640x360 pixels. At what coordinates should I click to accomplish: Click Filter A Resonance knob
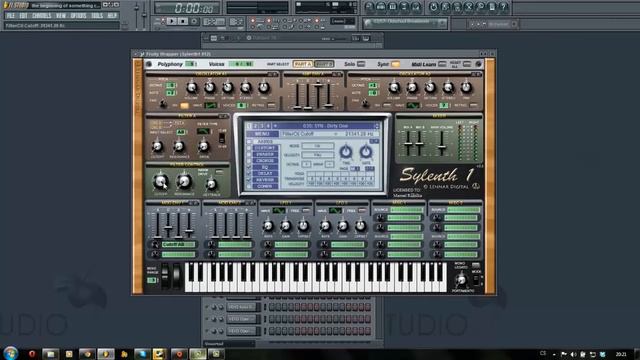(179, 146)
